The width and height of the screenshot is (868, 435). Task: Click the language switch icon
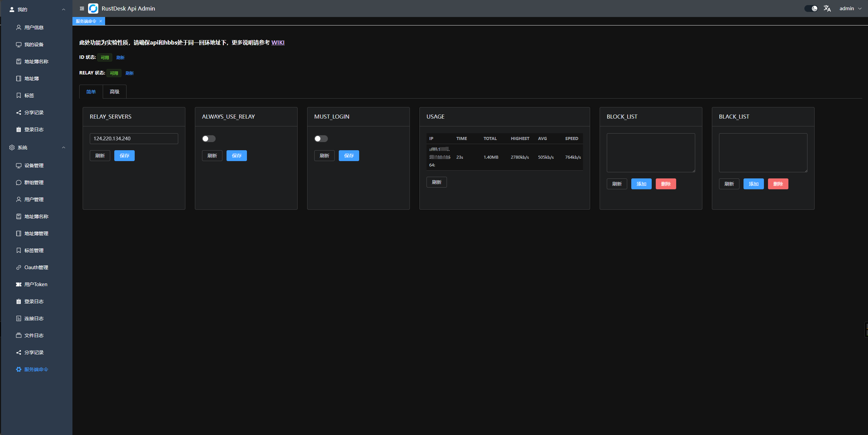827,8
